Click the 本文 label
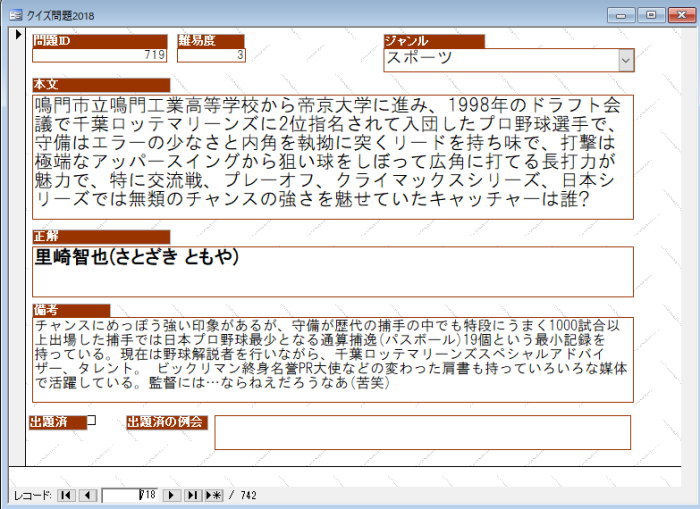 (x=101, y=85)
